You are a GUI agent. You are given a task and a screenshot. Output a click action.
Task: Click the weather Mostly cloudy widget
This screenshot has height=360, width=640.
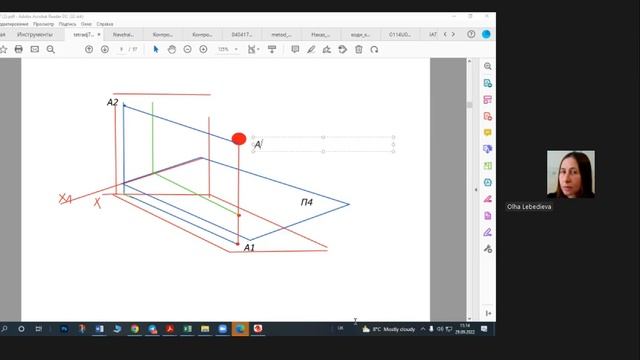click(389, 329)
